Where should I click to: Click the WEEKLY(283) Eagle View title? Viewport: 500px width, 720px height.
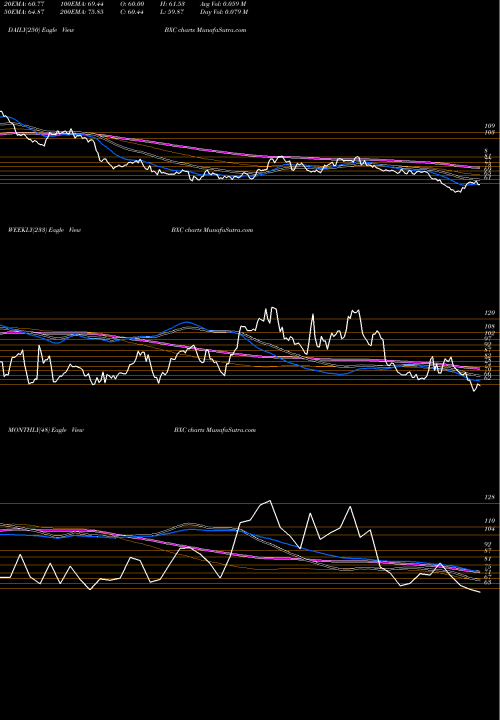coord(44,230)
